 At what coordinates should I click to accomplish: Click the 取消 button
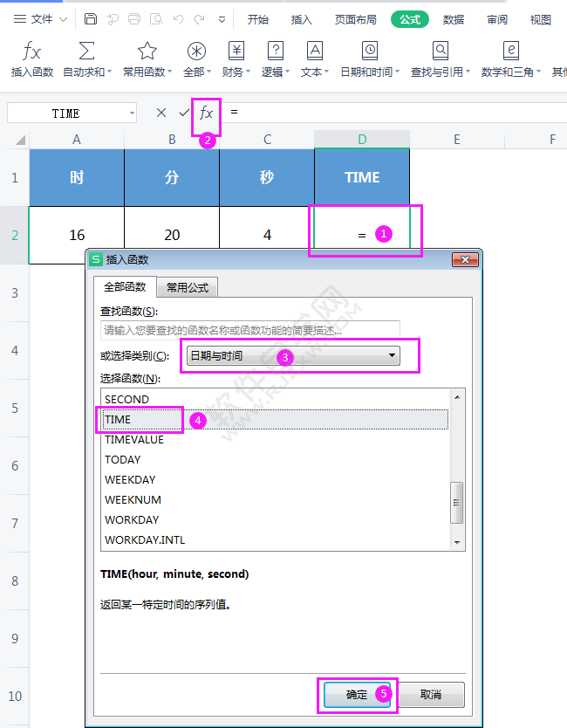[x=431, y=695]
